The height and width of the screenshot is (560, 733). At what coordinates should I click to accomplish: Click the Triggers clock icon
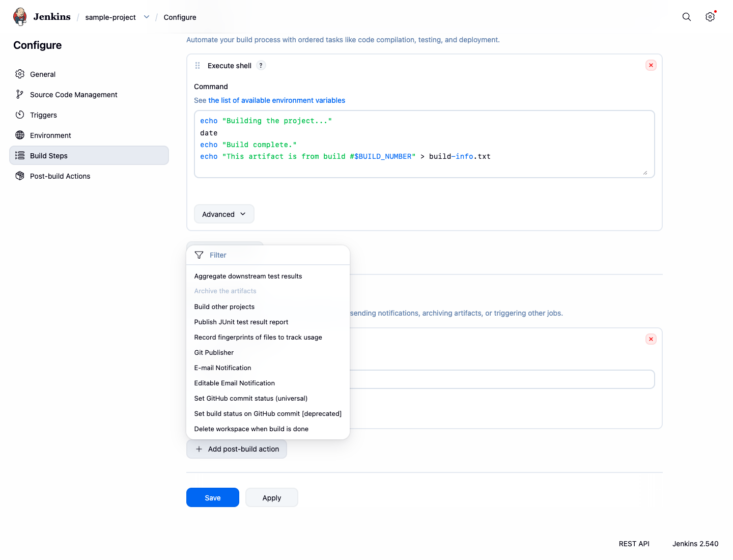coord(20,115)
